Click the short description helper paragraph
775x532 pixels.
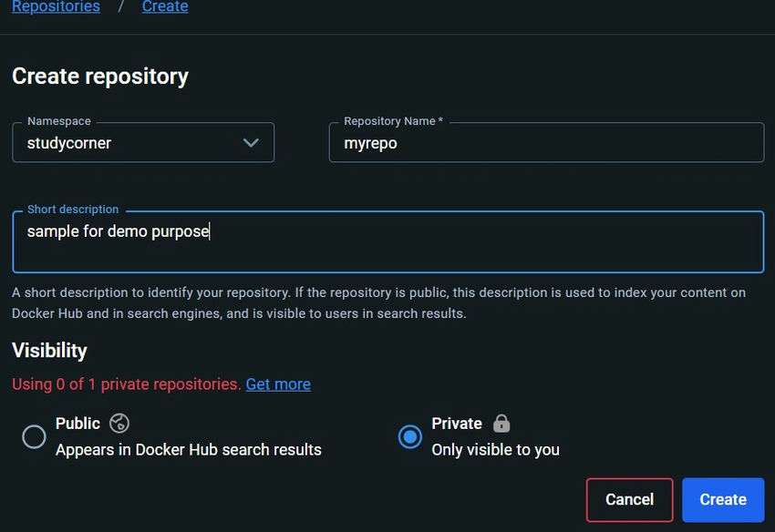click(378, 302)
